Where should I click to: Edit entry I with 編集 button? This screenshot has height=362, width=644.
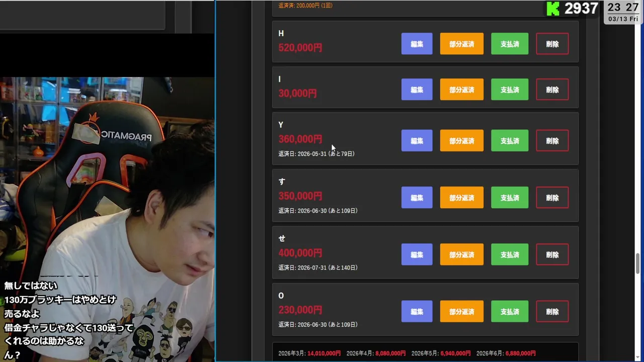417,89
